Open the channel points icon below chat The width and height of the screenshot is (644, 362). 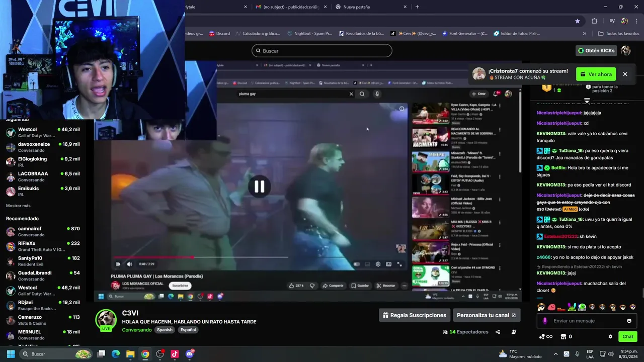coord(545,337)
